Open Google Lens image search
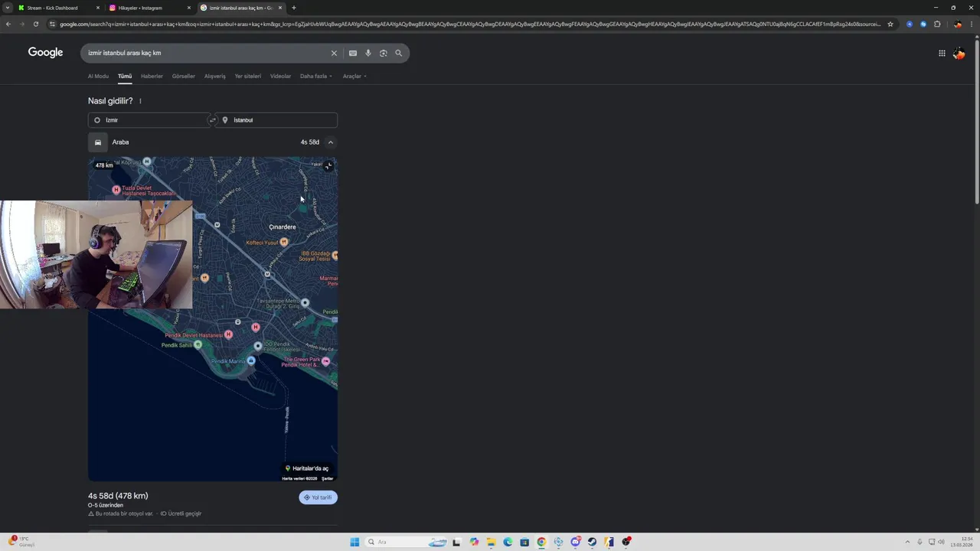Screen dimensions: 980x551 (384, 53)
